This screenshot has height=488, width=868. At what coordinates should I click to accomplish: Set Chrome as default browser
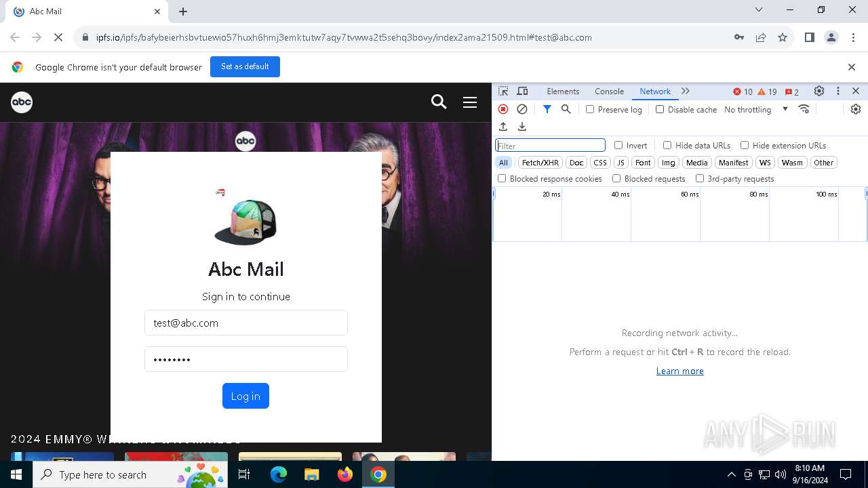point(245,66)
